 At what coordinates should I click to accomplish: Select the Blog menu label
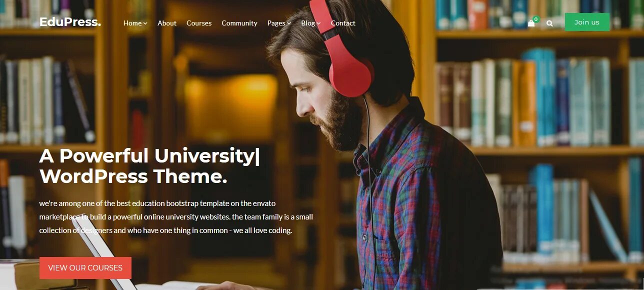click(x=308, y=23)
